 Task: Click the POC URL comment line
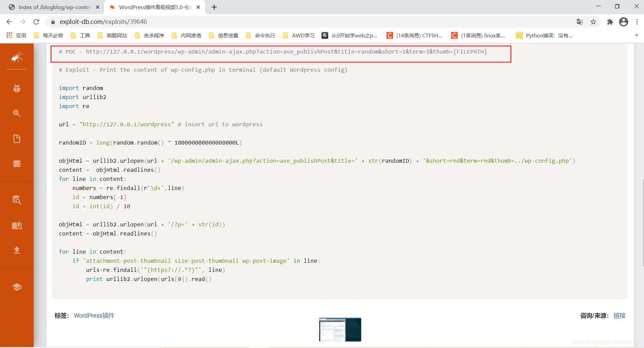(x=273, y=52)
